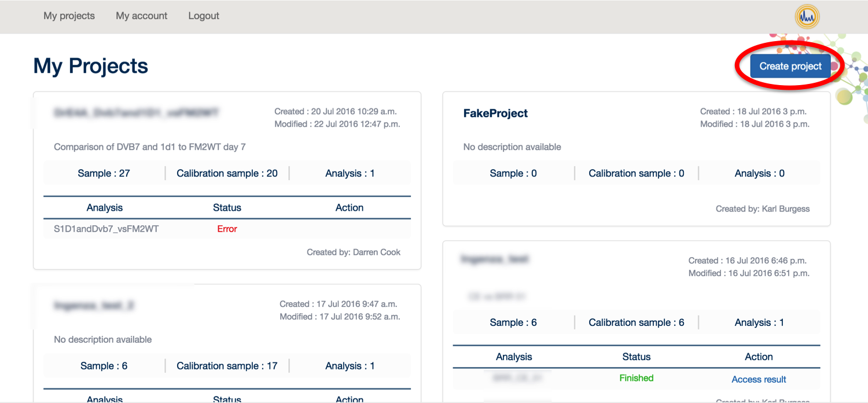Screen dimensions: 868x403
Task: Click 'Created : 16 Jul 2016 6:46 p.m.' date
Action: 748,261
